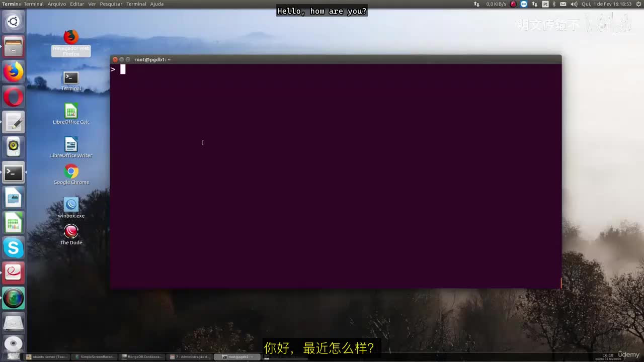Open the Bluetooth indicator in top panel
The width and height of the screenshot is (644, 362).
pyautogui.click(x=554, y=4)
